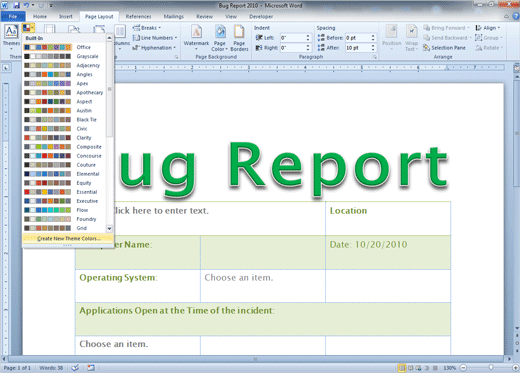This screenshot has height=373, width=520.
Task: Toggle Print Layout view in status bar
Action: [402, 368]
